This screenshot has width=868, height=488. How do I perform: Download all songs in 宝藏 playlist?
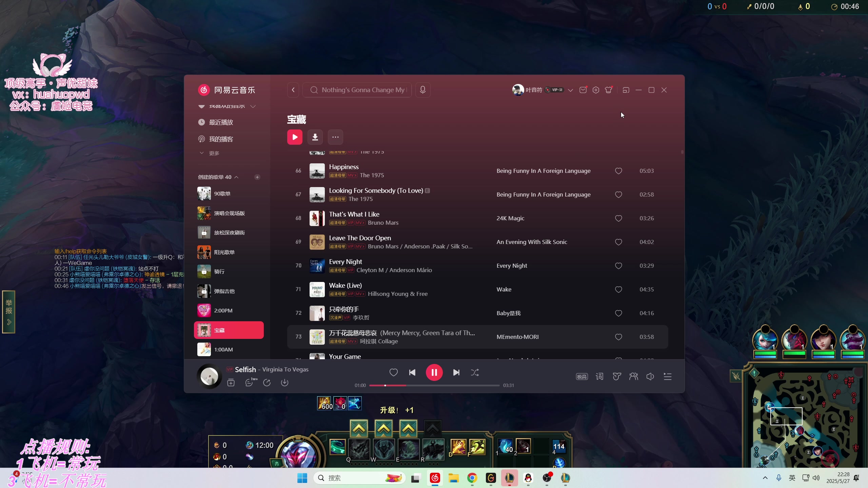(315, 137)
